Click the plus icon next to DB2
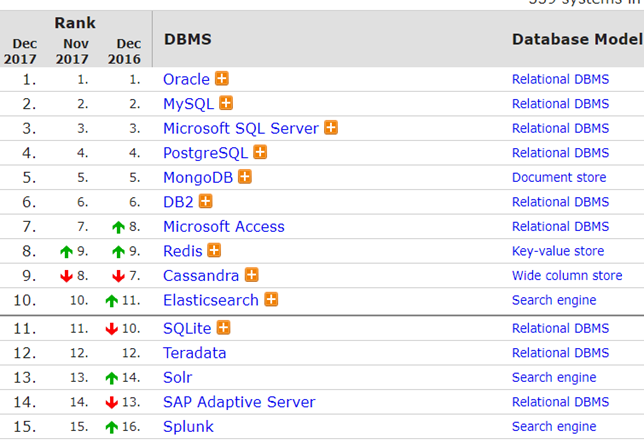644x440 pixels. pos(205,201)
